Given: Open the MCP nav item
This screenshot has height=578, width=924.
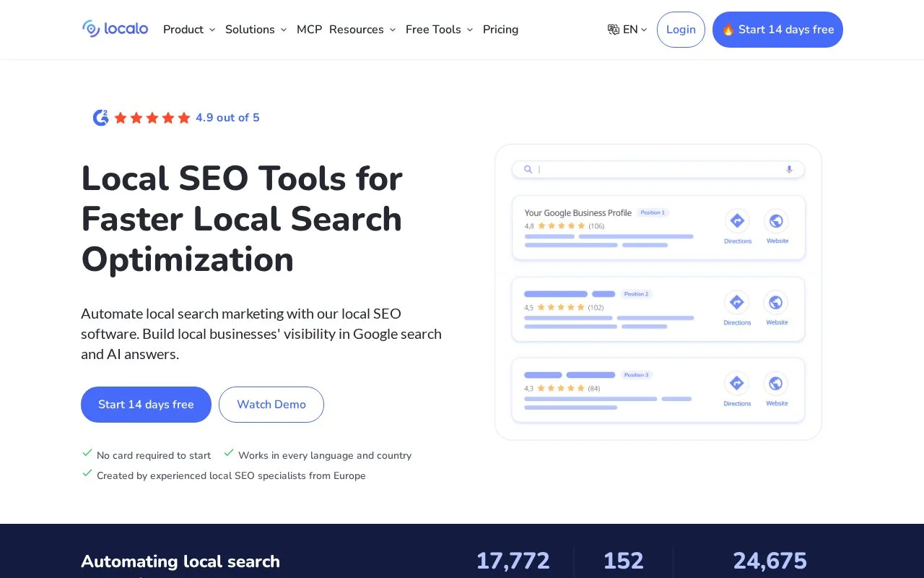Looking at the screenshot, I should (310, 30).
